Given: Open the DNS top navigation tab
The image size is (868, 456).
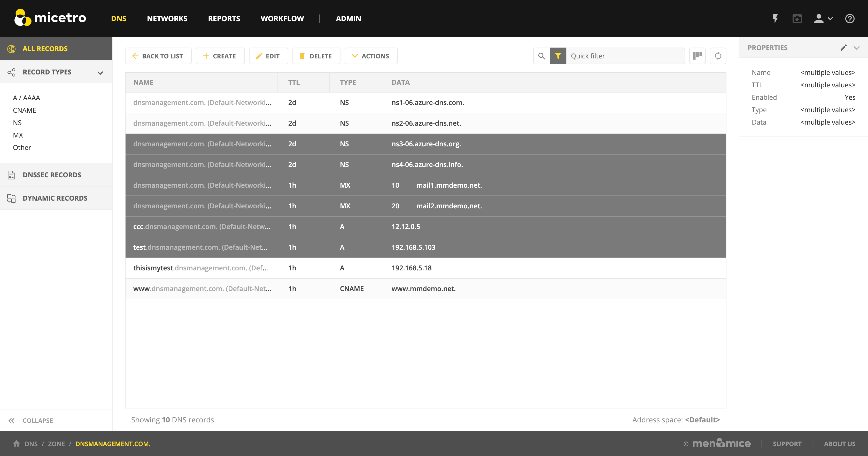Looking at the screenshot, I should (x=119, y=19).
